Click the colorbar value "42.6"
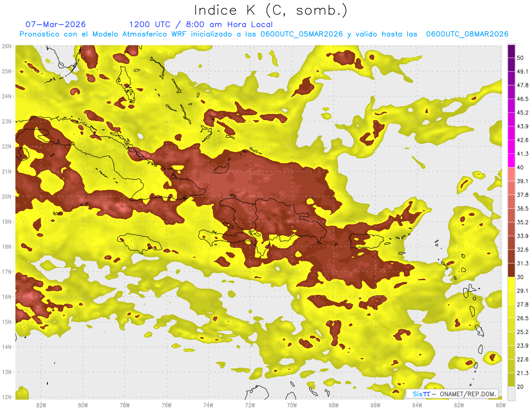 point(523,140)
